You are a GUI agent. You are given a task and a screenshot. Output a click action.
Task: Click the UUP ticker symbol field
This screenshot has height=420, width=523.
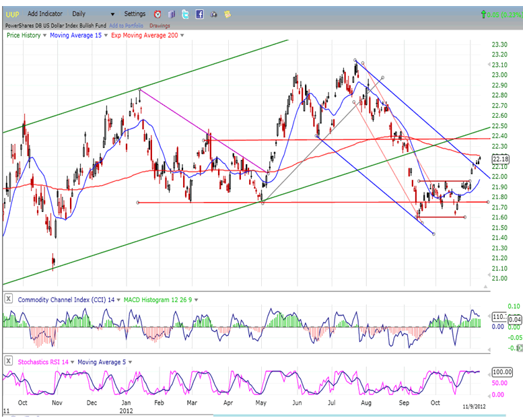(11, 13)
